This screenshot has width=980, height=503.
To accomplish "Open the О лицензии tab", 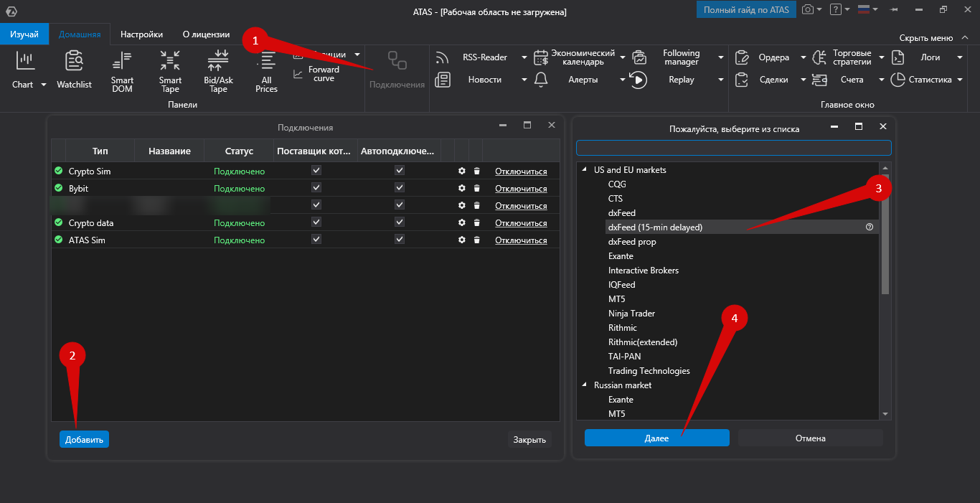I will pos(207,34).
